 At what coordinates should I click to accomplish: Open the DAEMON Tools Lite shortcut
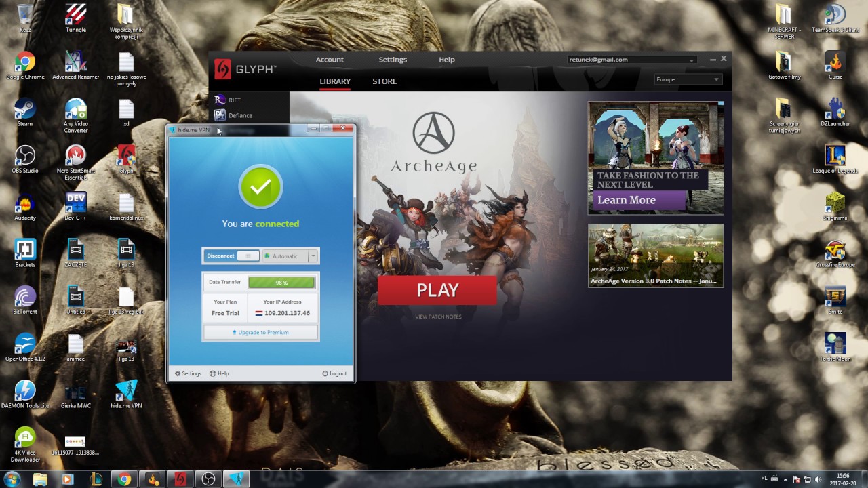(25, 393)
